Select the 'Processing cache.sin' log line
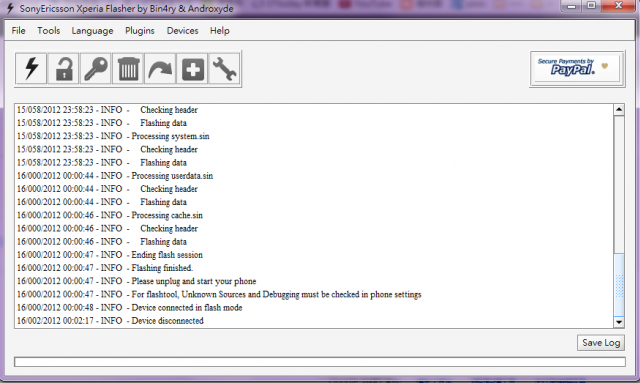 coord(110,215)
